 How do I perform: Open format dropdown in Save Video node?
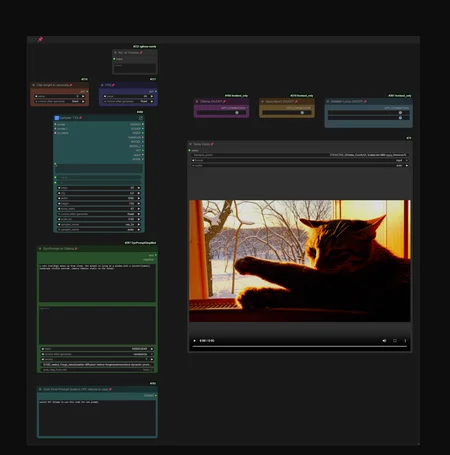pos(300,160)
